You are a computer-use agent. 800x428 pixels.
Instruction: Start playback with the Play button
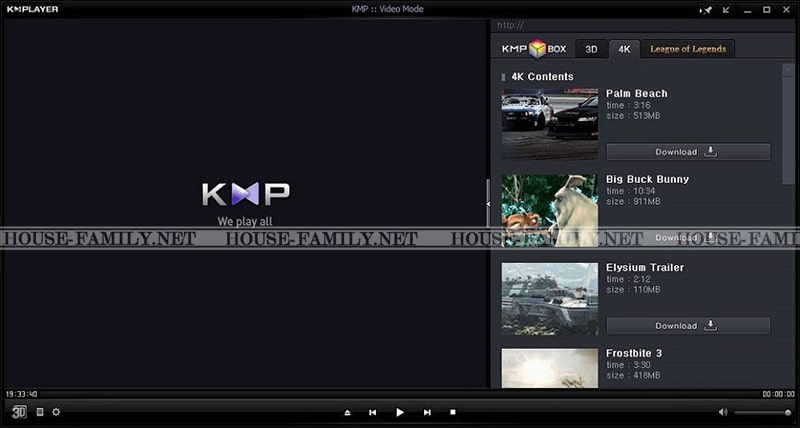[x=400, y=412]
